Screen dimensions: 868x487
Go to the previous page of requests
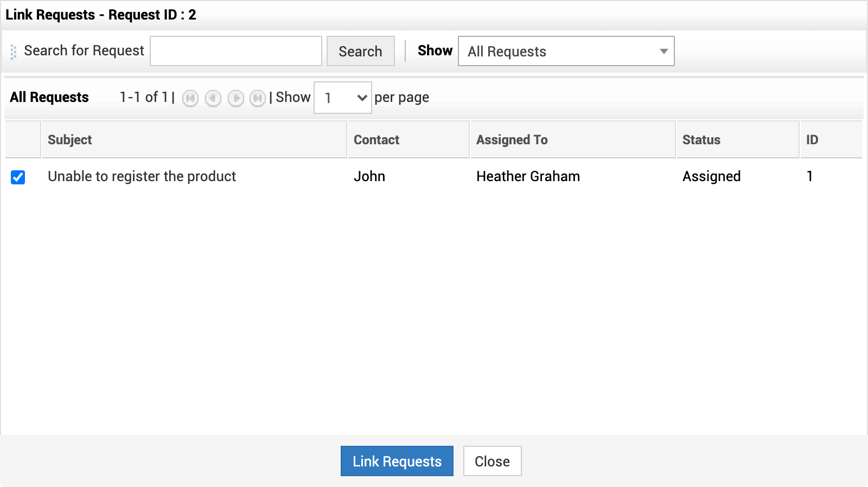(x=213, y=98)
